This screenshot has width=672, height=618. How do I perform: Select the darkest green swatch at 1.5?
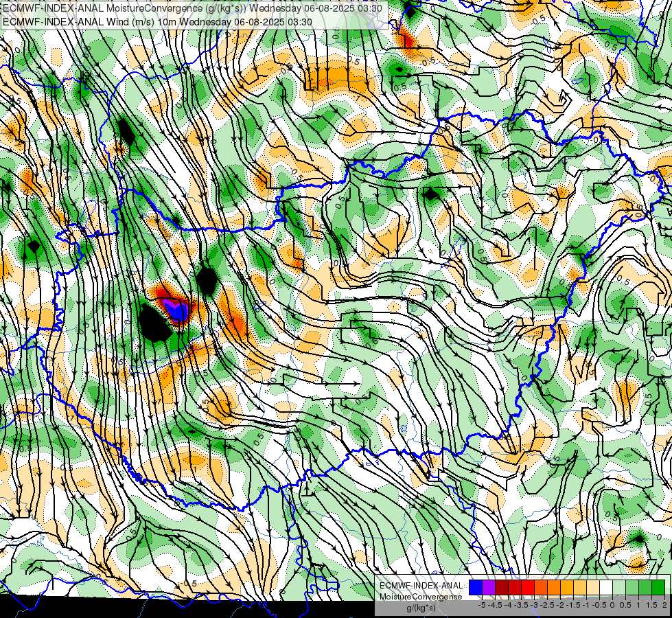pos(658,588)
